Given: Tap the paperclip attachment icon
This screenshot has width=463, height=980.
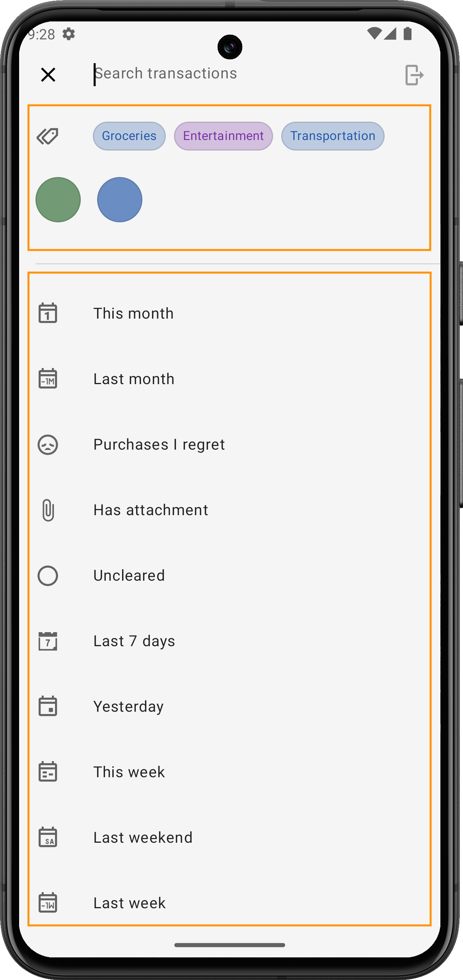Looking at the screenshot, I should 48,510.
